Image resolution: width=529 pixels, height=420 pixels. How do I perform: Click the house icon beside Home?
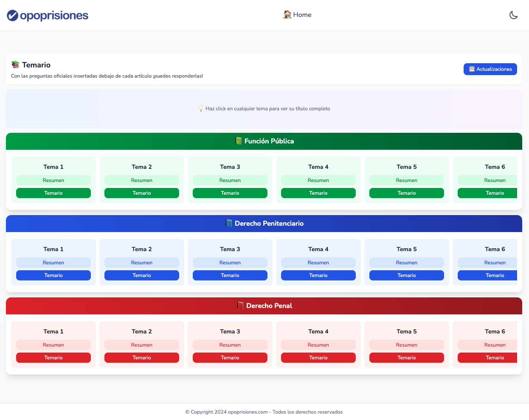click(287, 14)
